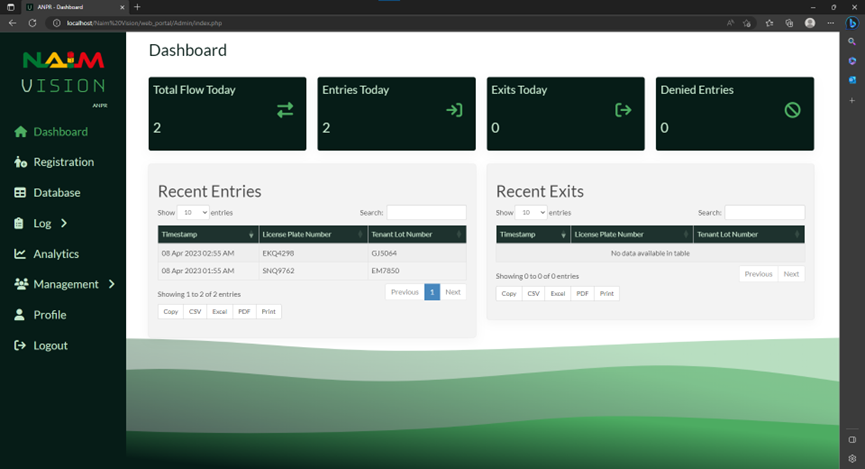Click Next in Recent Exits pagination
Screen dimensions: 865x469
coord(791,274)
